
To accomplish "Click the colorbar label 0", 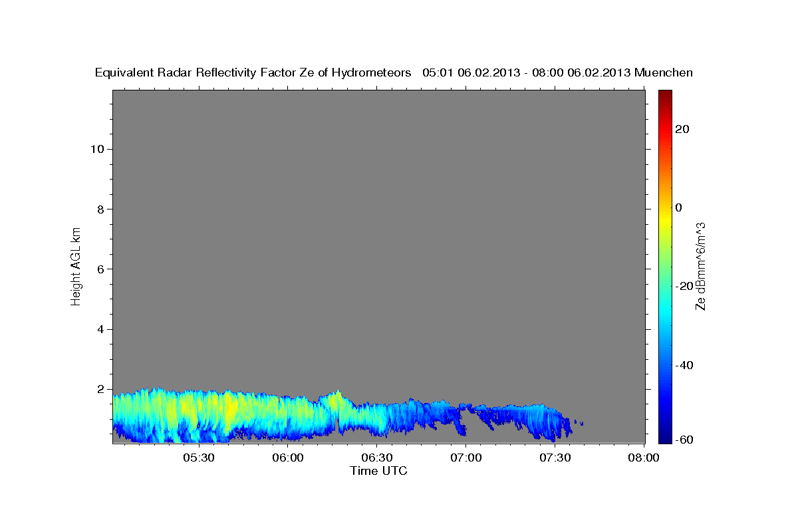I will pyautogui.click(x=678, y=207).
